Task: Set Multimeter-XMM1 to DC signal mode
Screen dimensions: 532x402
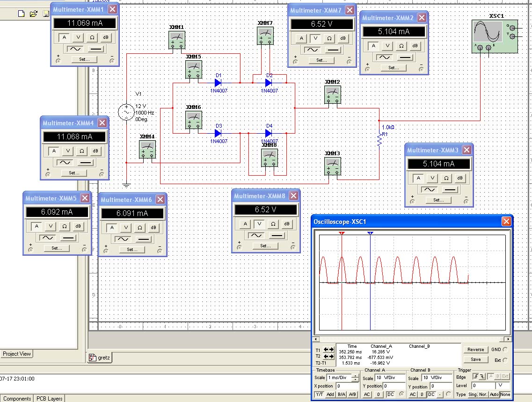Action: 95,49
